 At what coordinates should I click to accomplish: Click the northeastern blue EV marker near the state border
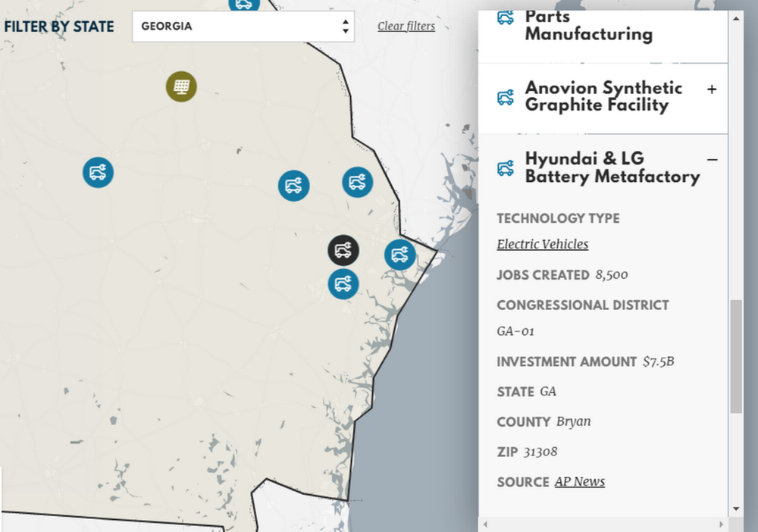coord(358,182)
